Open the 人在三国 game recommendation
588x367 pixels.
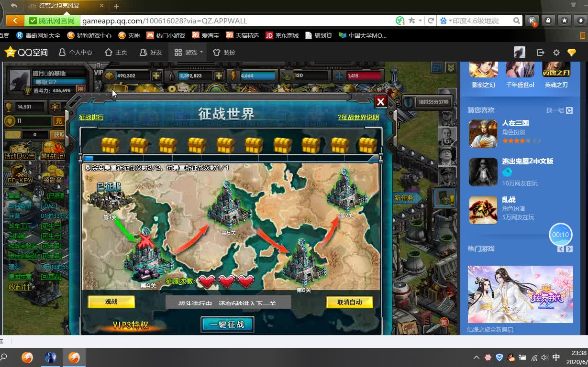483,133
